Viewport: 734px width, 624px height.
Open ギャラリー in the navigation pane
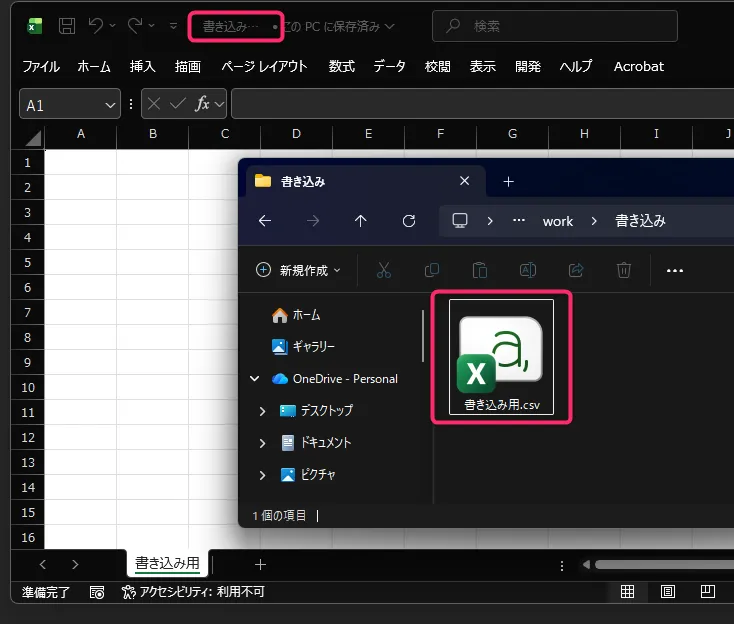tap(313, 347)
